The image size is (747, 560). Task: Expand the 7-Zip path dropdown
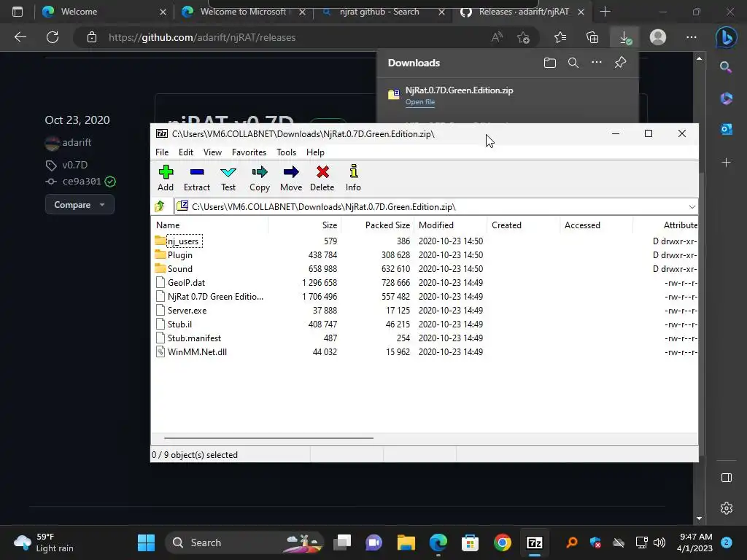click(692, 206)
